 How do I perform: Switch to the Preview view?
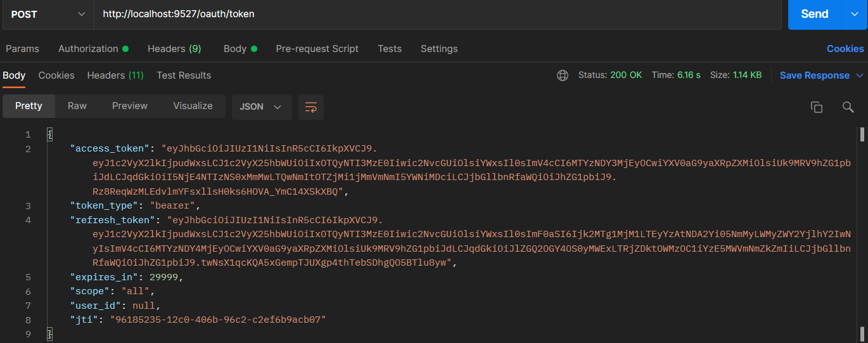[x=130, y=106]
